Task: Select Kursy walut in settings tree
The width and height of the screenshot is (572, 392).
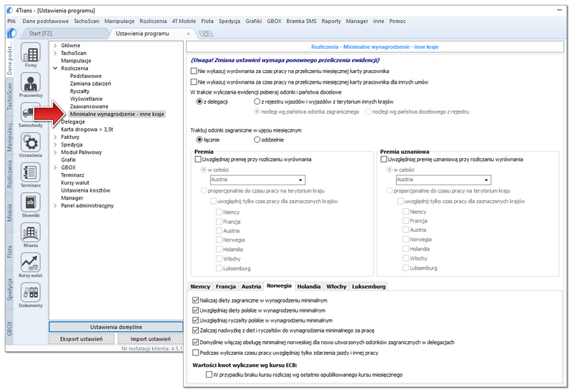Action: click(x=75, y=183)
